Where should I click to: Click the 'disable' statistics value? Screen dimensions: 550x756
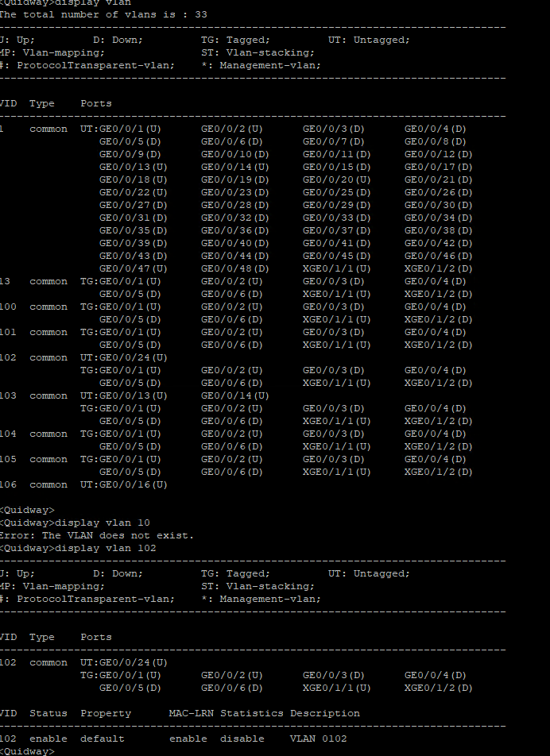click(242, 739)
